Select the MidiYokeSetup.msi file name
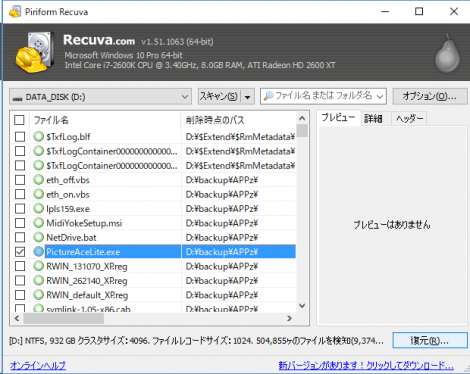 pos(84,223)
